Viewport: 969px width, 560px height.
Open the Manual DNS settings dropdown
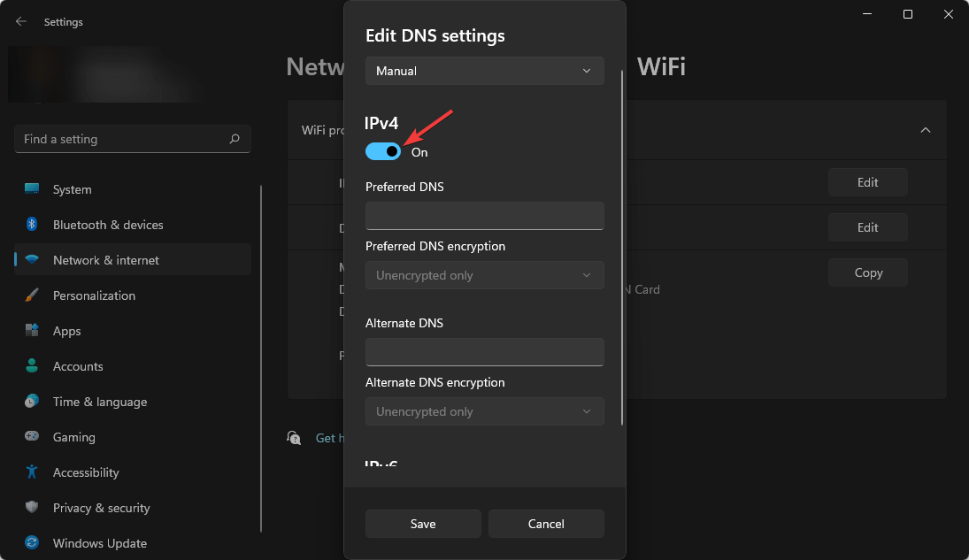pyautogui.click(x=484, y=71)
